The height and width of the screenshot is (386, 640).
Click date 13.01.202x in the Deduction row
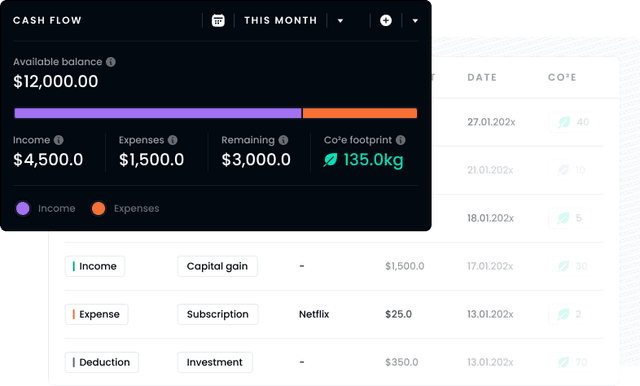[x=490, y=362]
